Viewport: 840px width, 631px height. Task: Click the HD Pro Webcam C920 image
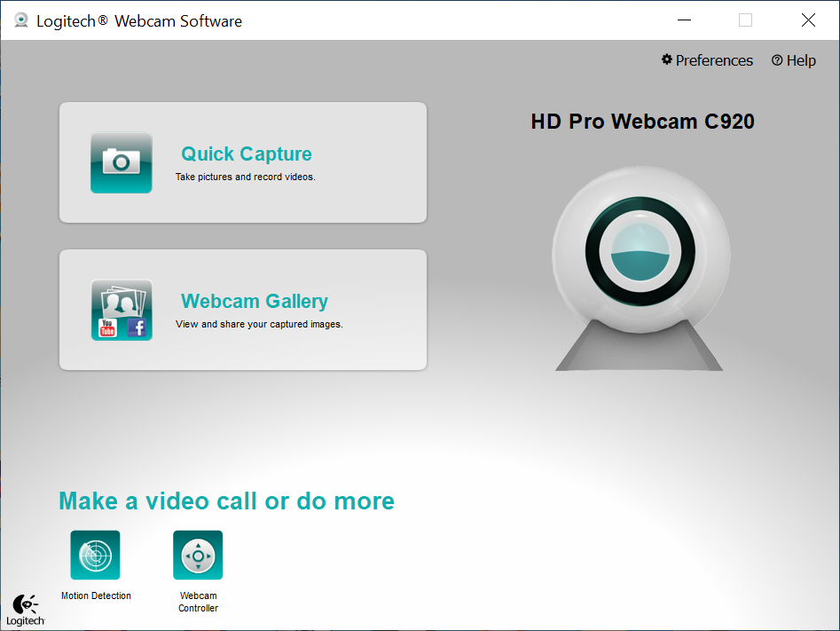point(640,268)
